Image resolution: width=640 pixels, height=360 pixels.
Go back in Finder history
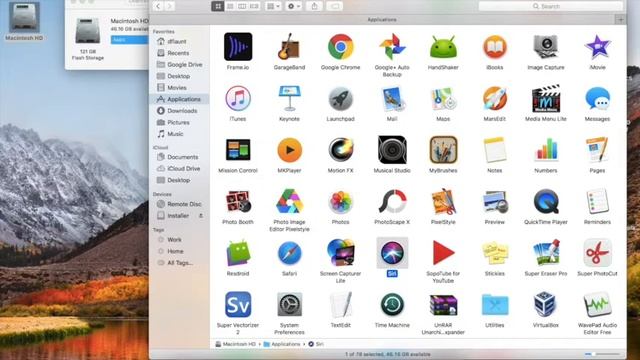coord(158,6)
